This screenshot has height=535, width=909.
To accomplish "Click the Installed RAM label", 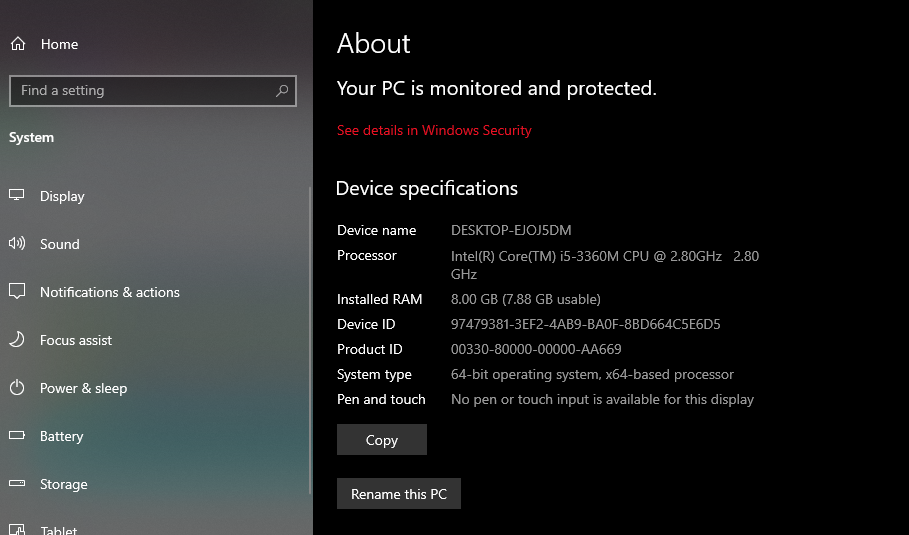I will (x=380, y=299).
